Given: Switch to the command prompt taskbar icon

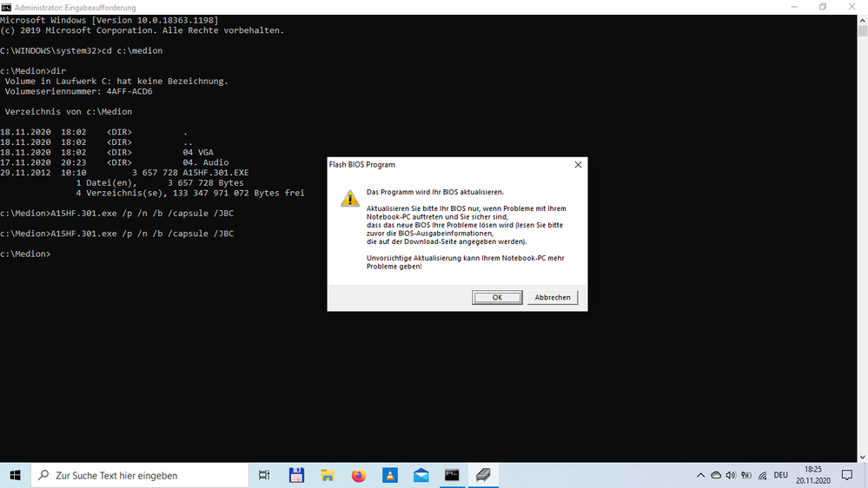Looking at the screenshot, I should click(x=452, y=475).
